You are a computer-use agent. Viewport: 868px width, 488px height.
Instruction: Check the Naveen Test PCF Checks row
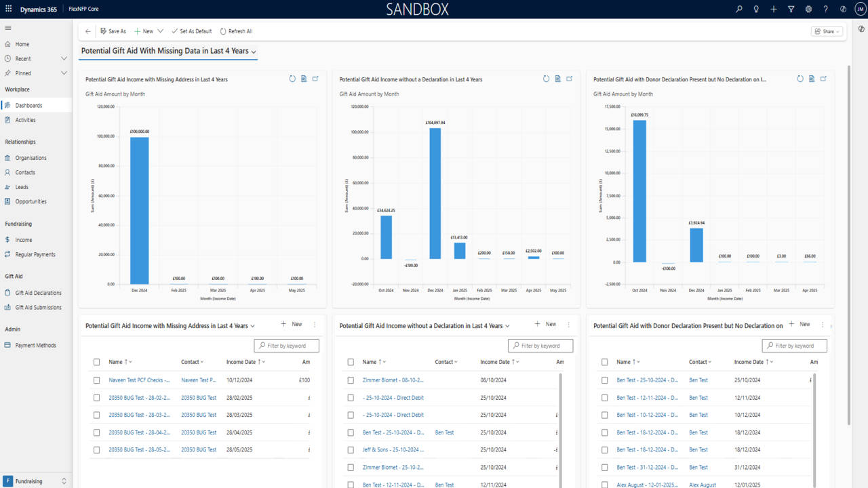(97, 380)
